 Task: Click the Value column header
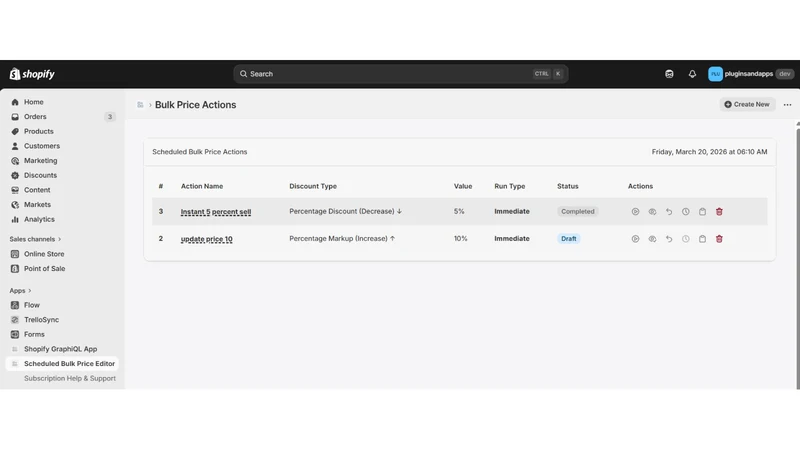pyautogui.click(x=463, y=186)
